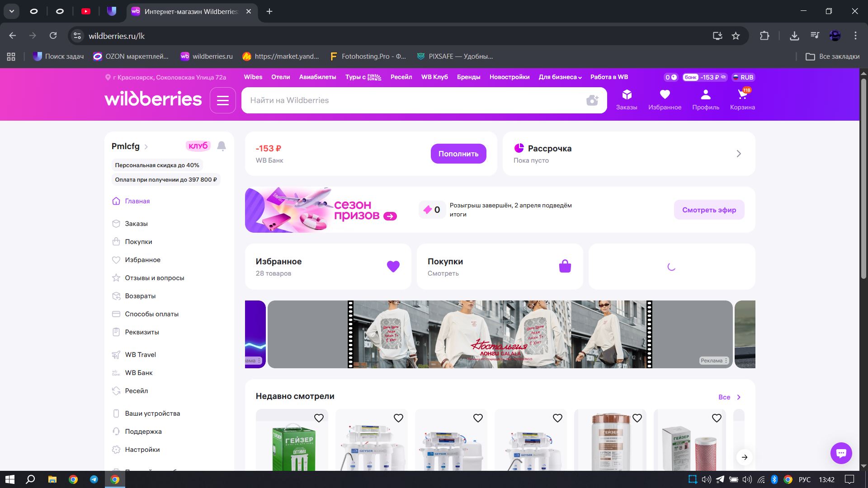Add the green Гейзер Оптима box to favorites
Viewport: 868px width, 488px height.
tap(319, 418)
